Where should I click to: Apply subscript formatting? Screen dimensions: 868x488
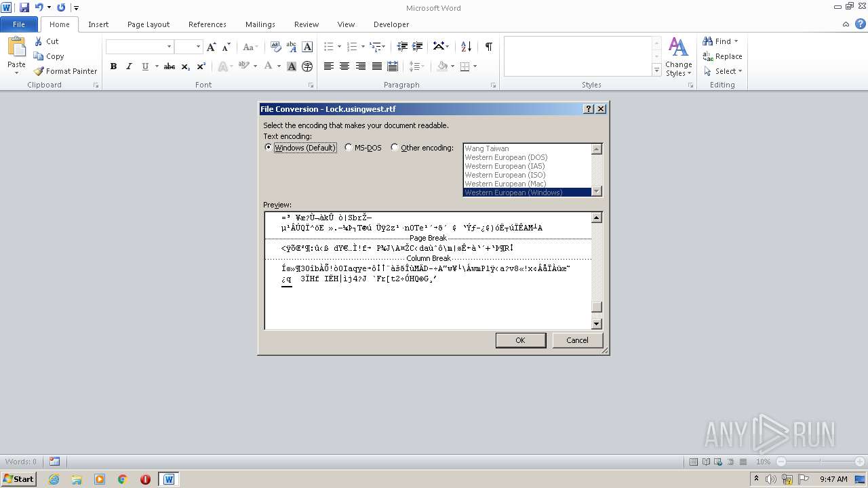click(x=186, y=66)
